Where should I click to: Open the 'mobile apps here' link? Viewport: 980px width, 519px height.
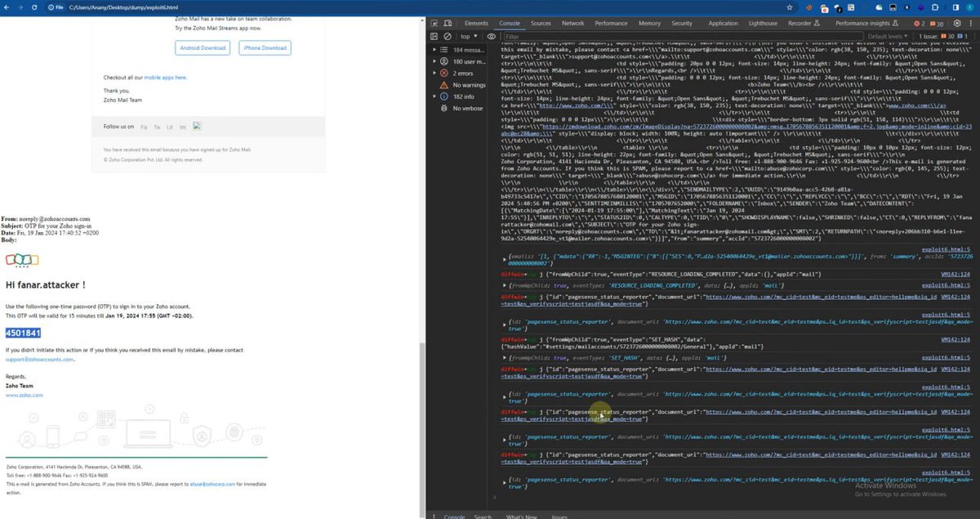(x=166, y=78)
